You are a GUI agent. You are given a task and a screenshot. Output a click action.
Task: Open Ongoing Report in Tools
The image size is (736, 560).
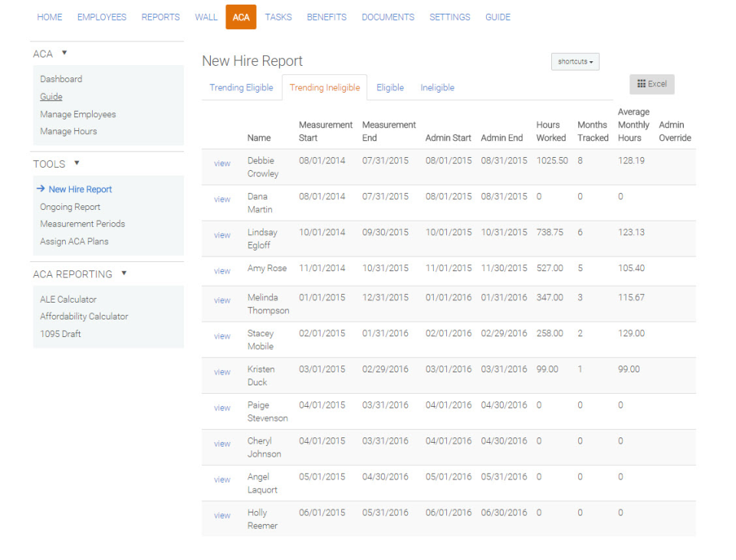tap(70, 207)
